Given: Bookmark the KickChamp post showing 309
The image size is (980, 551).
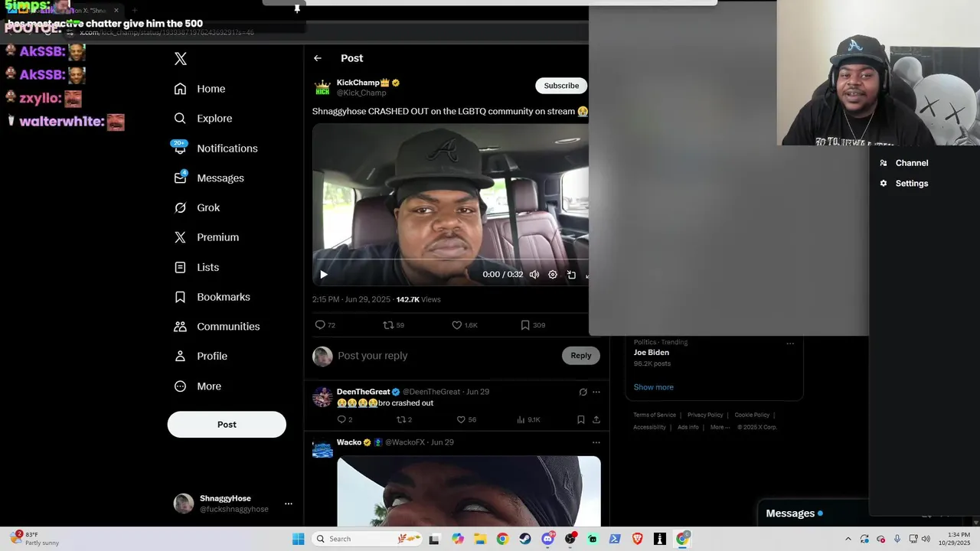Looking at the screenshot, I should [x=533, y=325].
